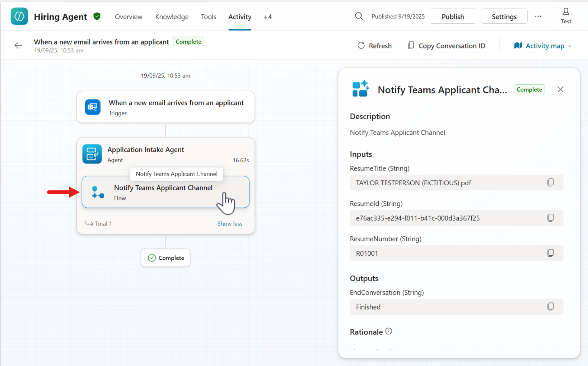This screenshot has height=366, width=588.
Task: Click the Publish button
Action: click(453, 17)
